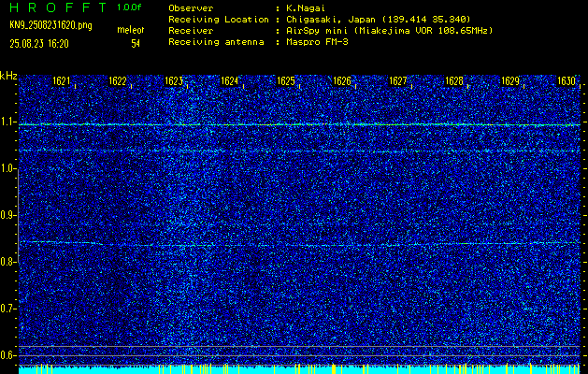The width and height of the screenshot is (588, 374).
Task: Select the Chigasaki, Japan coordinates text
Action: [x=378, y=19]
